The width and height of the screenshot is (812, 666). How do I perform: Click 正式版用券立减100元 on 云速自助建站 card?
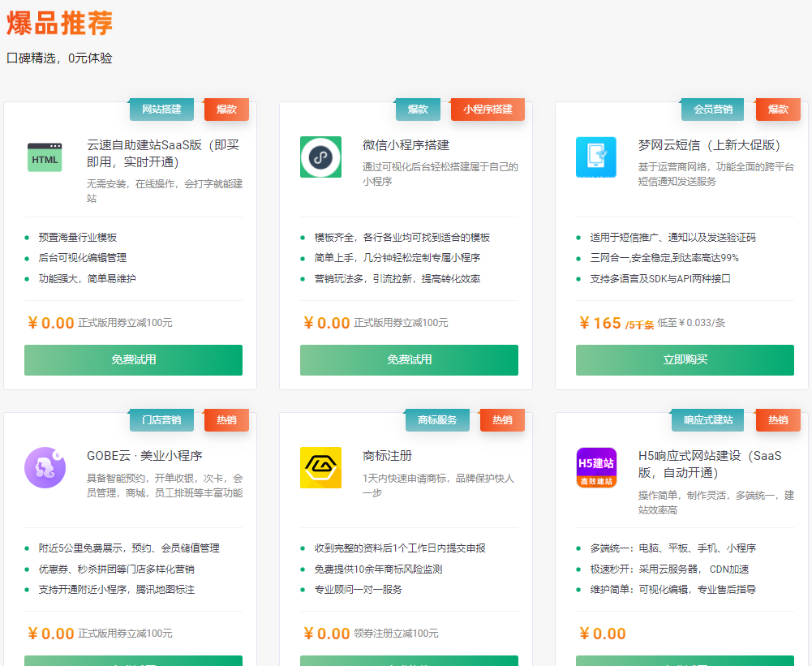(x=125, y=323)
